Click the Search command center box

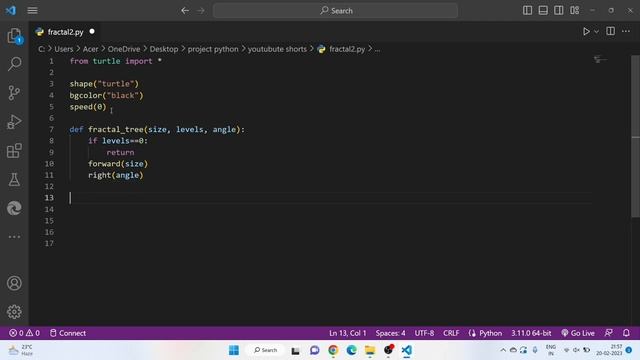335,11
